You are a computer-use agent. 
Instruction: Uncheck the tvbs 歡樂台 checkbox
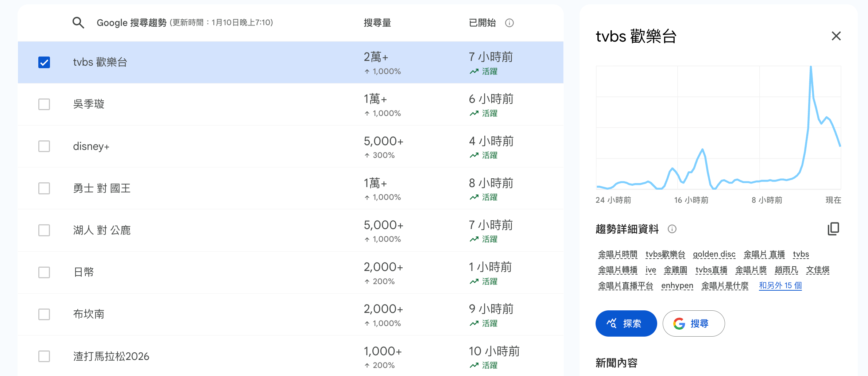(44, 62)
